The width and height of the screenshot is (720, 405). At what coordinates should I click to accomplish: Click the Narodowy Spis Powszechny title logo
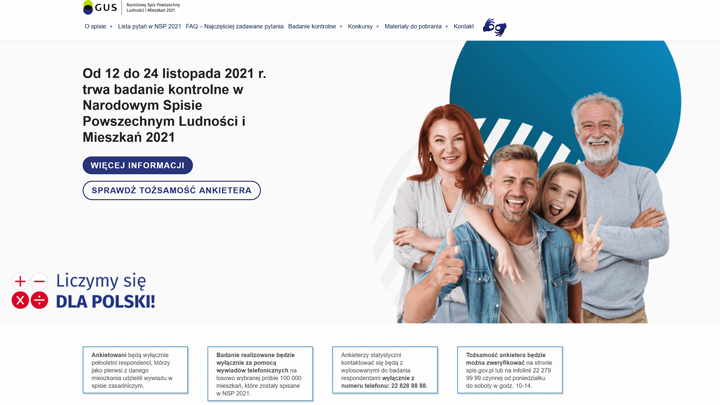coord(153,7)
